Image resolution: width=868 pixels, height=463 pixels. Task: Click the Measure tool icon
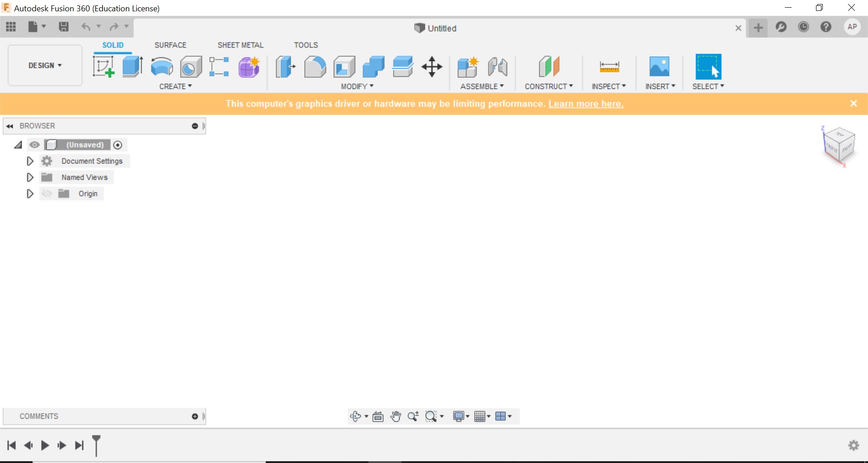click(609, 67)
